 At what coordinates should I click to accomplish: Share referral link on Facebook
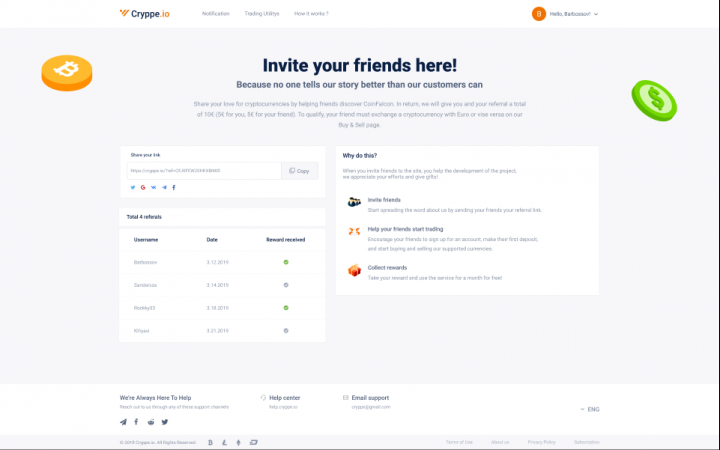pyautogui.click(x=174, y=187)
